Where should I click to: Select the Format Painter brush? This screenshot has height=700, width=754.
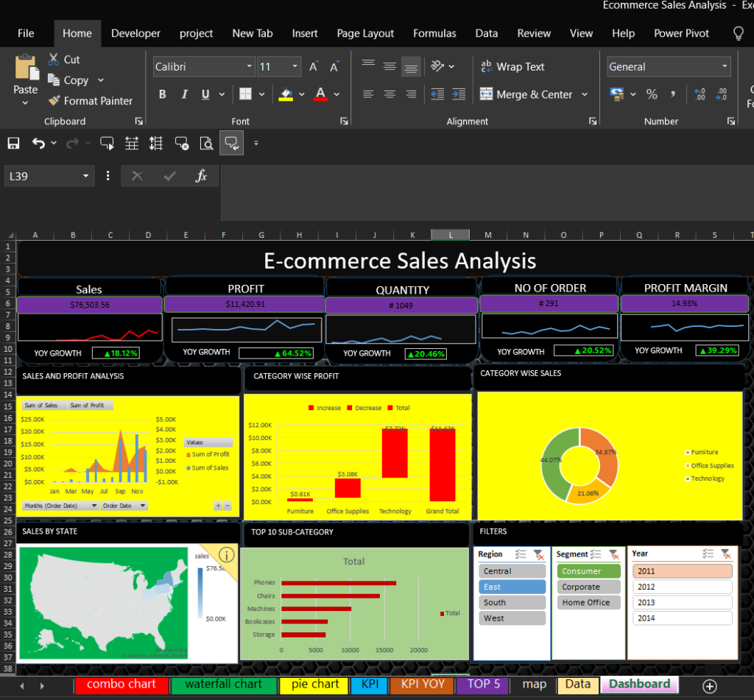coord(54,101)
